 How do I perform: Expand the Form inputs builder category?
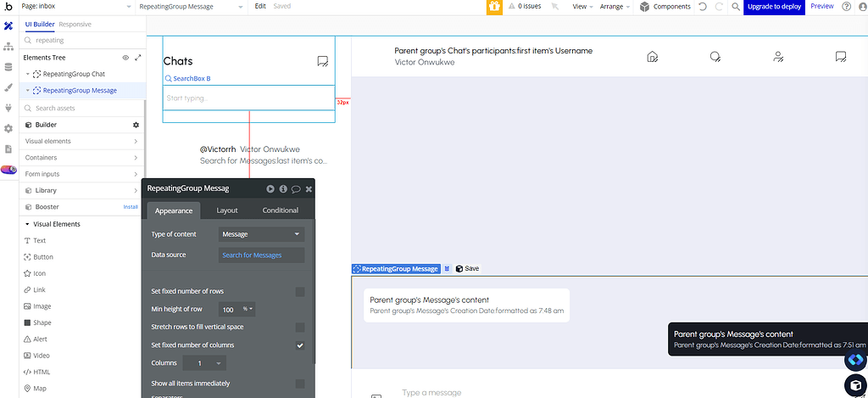82,174
